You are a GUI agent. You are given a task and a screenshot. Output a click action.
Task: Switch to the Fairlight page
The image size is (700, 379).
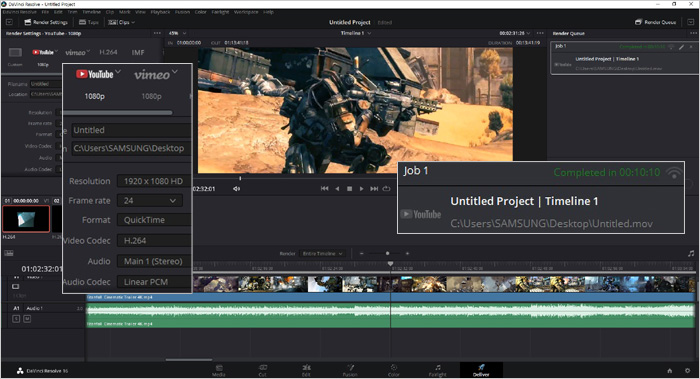(x=438, y=370)
